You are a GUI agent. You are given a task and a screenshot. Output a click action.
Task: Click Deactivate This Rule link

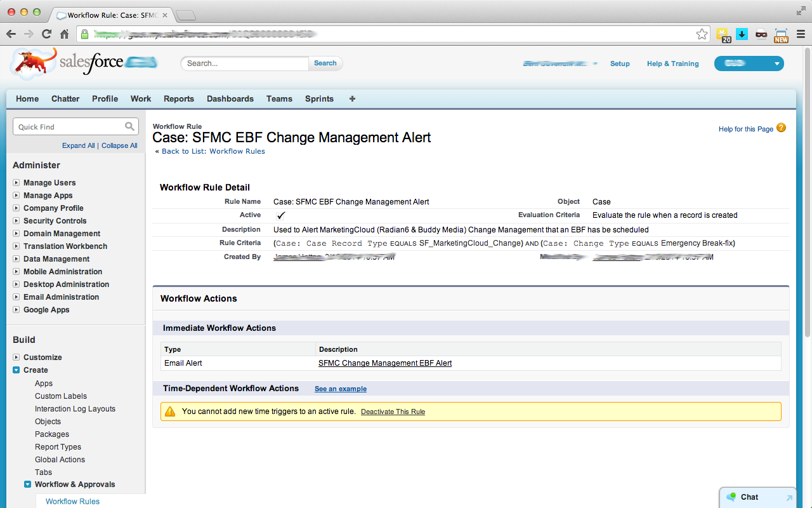coord(393,411)
